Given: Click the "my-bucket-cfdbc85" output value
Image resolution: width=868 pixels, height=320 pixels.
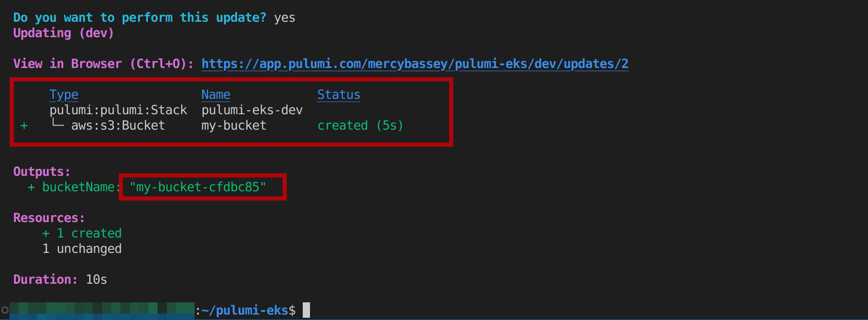Looking at the screenshot, I should [x=198, y=187].
